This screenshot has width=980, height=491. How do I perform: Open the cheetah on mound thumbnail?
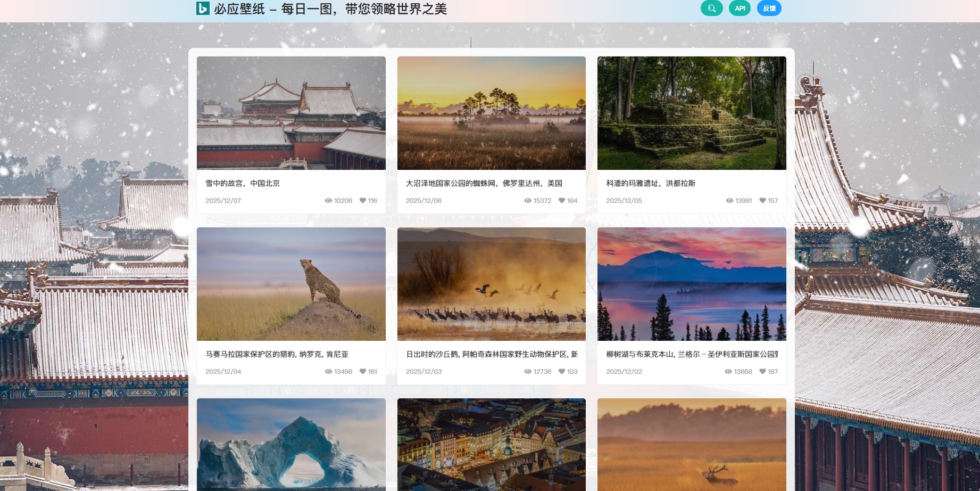click(291, 284)
